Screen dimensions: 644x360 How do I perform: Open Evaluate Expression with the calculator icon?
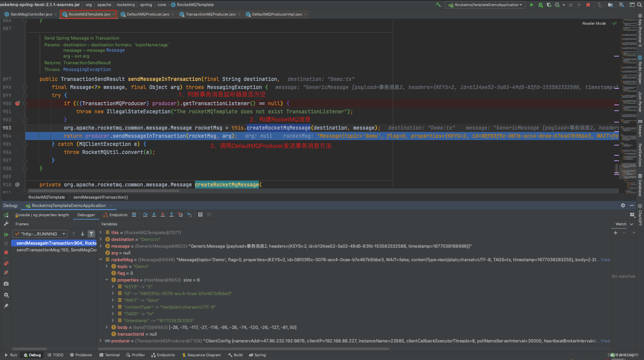(x=200, y=215)
